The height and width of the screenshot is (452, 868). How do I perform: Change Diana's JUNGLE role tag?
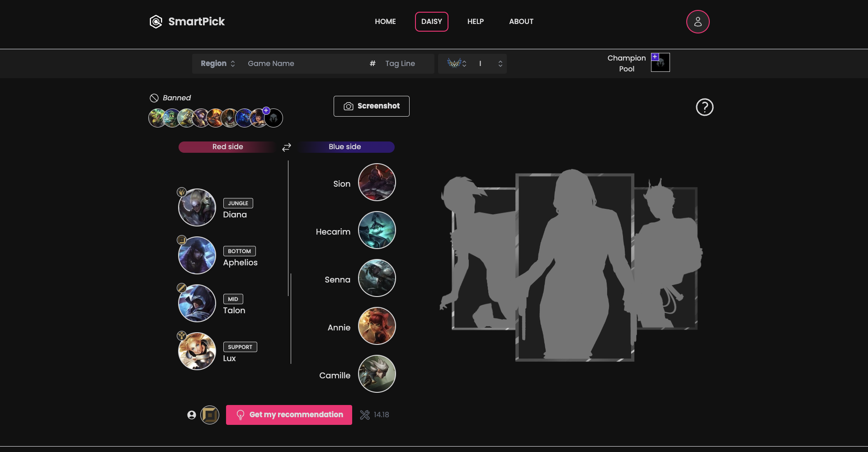(238, 203)
